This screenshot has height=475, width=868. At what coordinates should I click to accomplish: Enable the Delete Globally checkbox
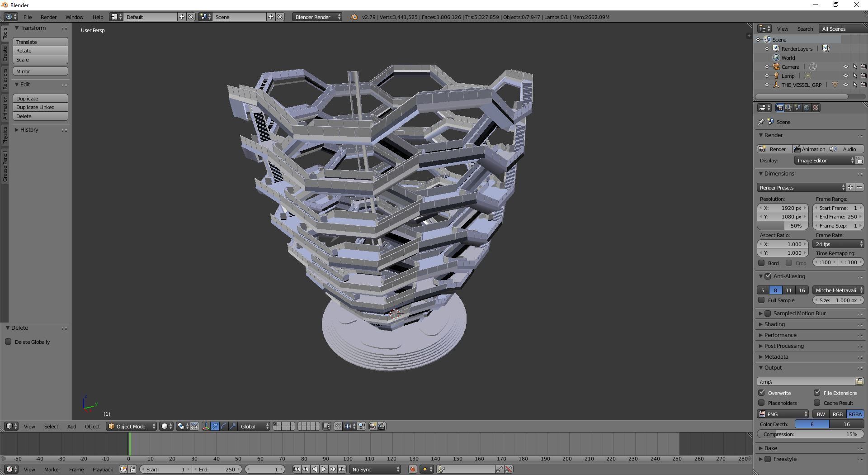tap(9, 342)
